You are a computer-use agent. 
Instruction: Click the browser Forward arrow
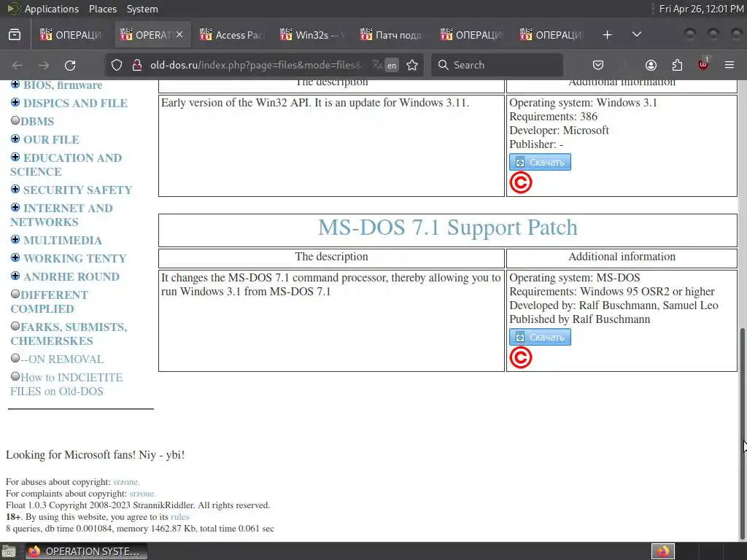click(x=43, y=65)
